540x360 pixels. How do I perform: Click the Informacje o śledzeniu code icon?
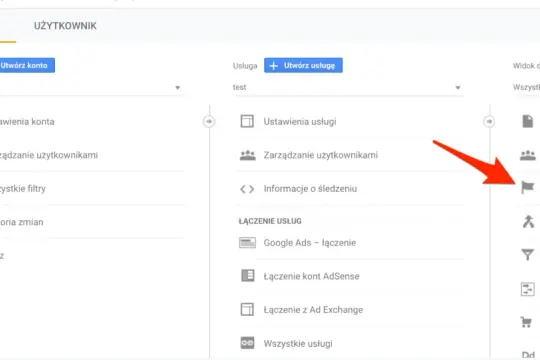(247, 189)
